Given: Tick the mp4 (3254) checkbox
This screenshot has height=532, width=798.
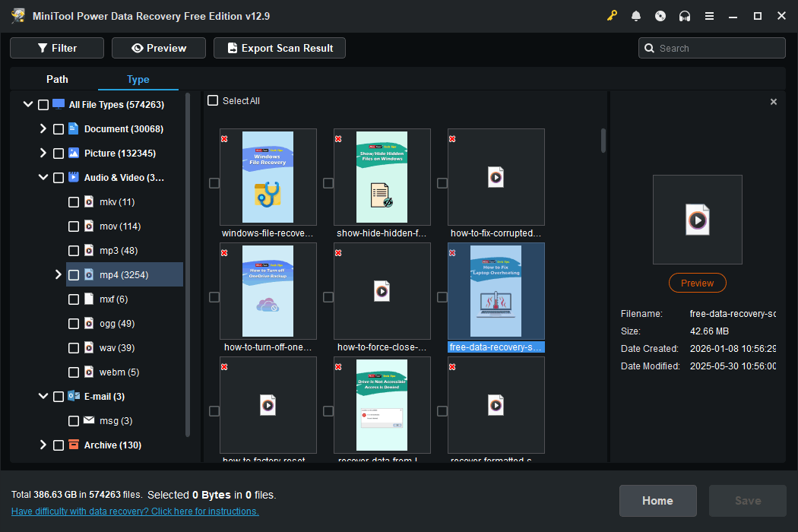Looking at the screenshot, I should (74, 275).
